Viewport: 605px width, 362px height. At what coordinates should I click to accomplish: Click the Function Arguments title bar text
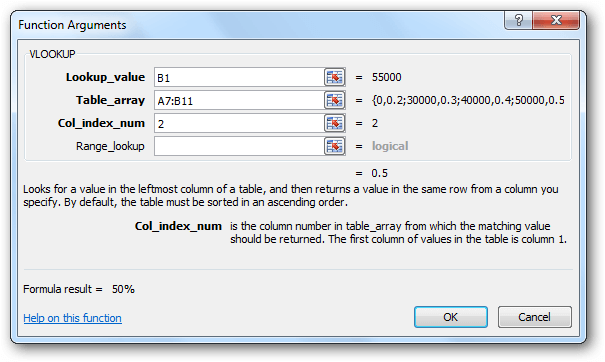point(72,25)
